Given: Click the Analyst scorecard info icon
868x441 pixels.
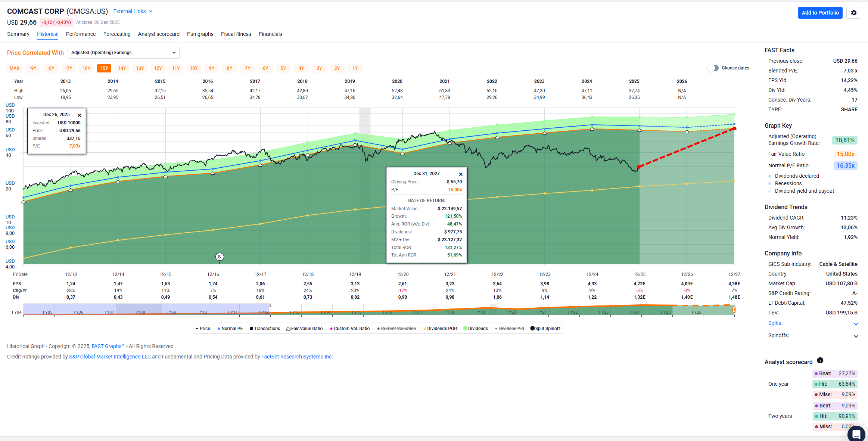Looking at the screenshot, I should (820, 361).
